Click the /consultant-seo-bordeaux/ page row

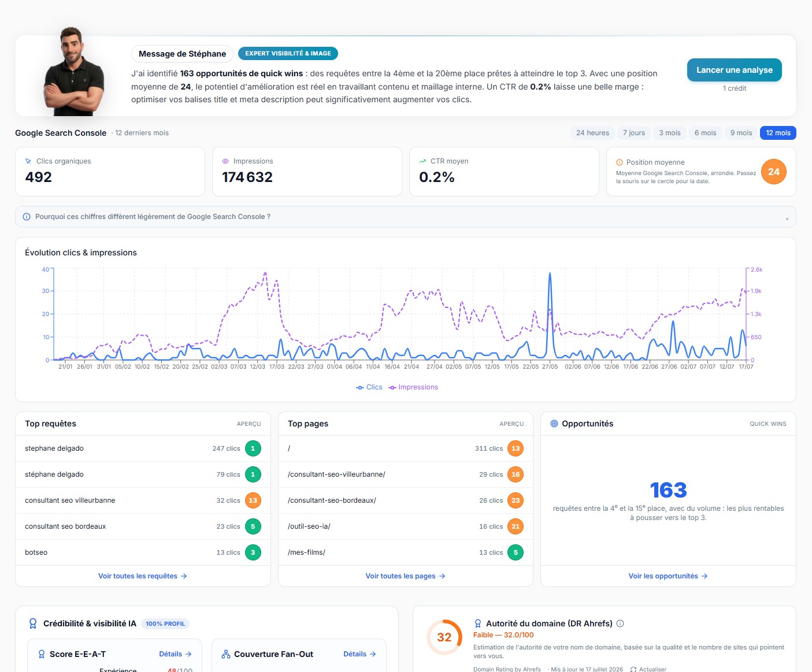406,500
